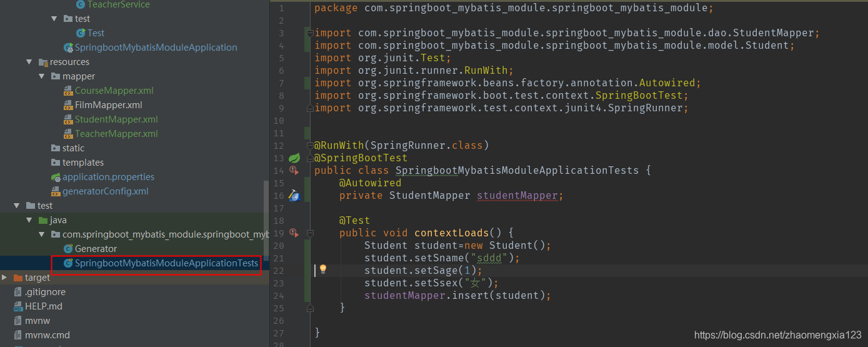Image resolution: width=868 pixels, height=347 pixels.
Task: Click SpringbootMybatisModuleApplicationTests class icon
Action: pos(68,263)
